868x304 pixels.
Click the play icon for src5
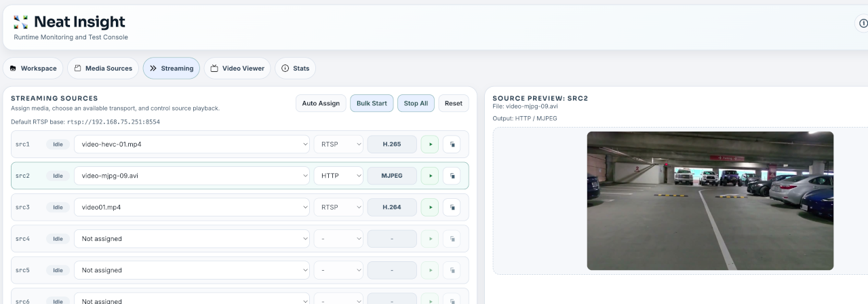tap(430, 270)
